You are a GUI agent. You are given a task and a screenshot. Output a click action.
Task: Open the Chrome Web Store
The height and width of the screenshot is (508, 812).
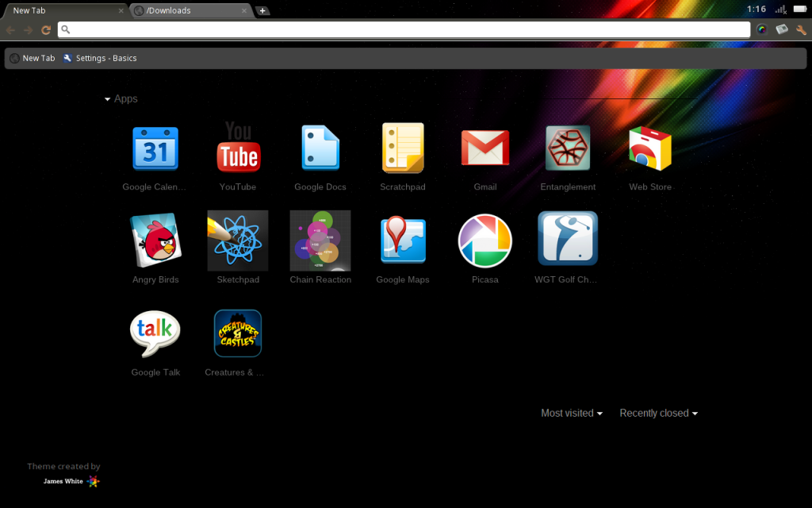(x=650, y=148)
